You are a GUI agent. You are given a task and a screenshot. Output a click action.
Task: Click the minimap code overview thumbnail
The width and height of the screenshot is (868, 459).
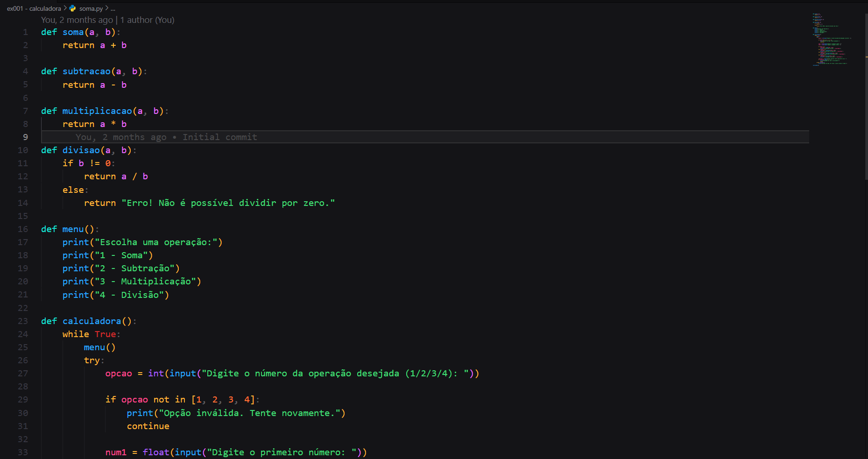click(832, 40)
